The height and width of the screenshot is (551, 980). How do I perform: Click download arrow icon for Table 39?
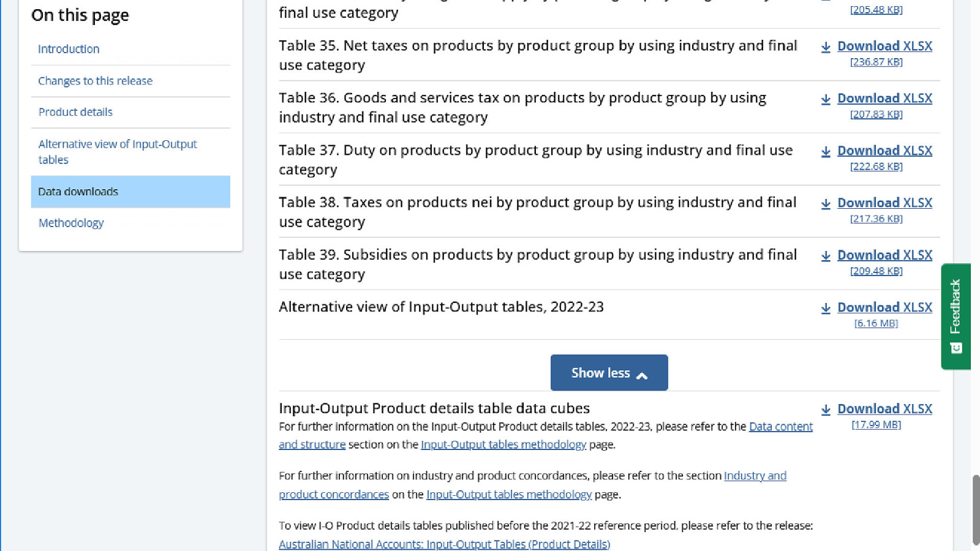tap(826, 256)
